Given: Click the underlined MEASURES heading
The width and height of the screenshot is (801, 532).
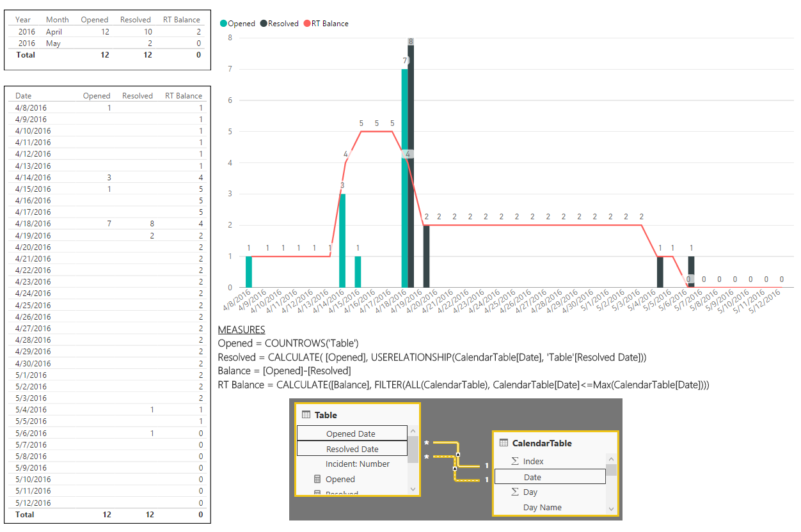Looking at the screenshot, I should 241,330.
